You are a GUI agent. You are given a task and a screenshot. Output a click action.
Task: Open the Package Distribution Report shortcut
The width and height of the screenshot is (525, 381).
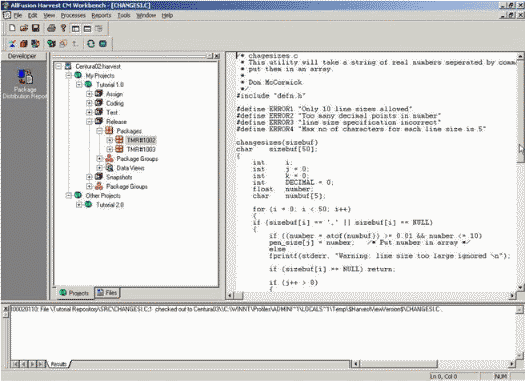(x=25, y=84)
